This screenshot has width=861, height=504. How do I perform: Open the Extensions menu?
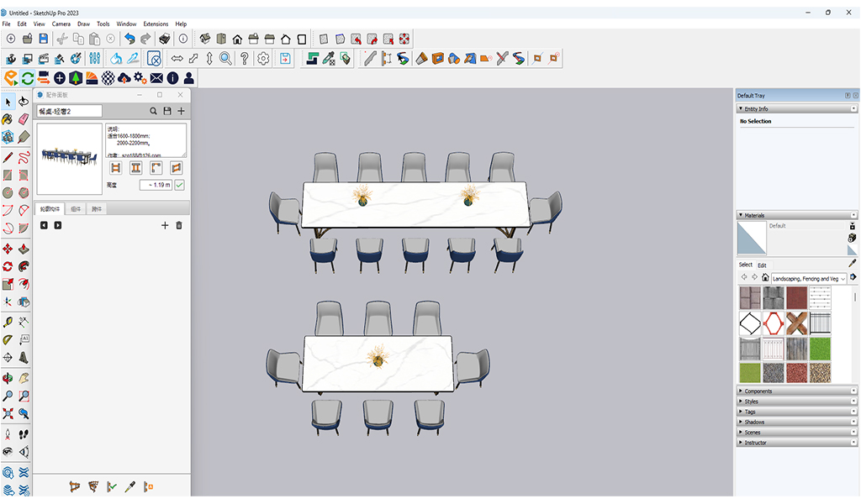tap(156, 24)
